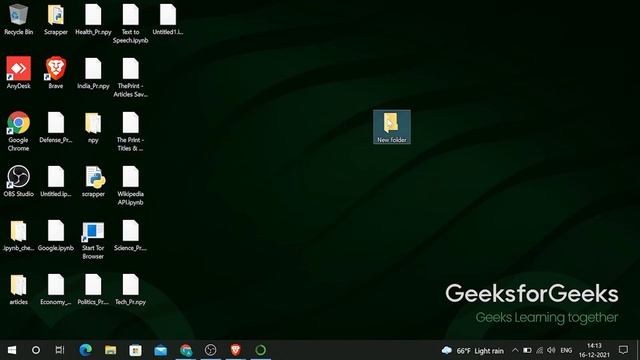Select the Tech_Pr.npy file icon
The width and height of the screenshot is (640, 360).
pyautogui.click(x=131, y=289)
